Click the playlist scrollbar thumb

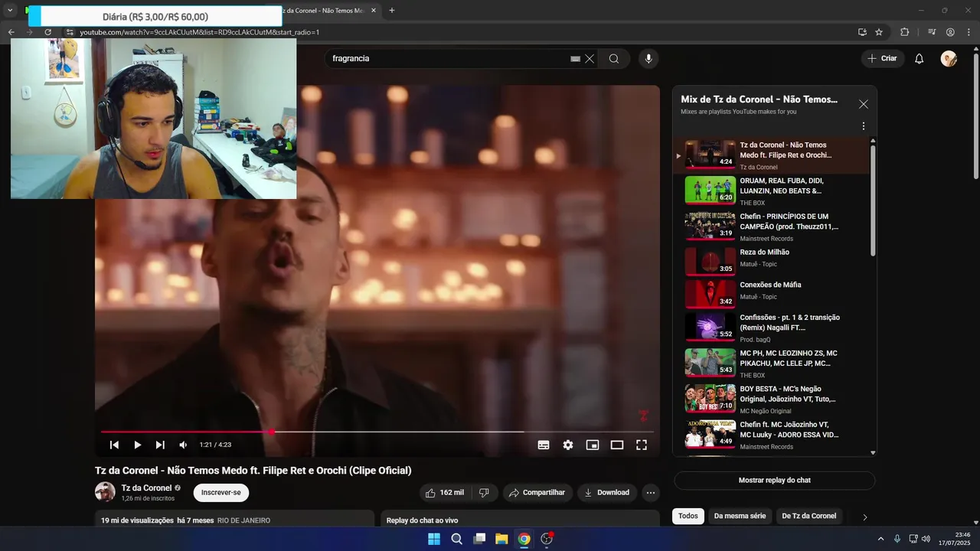(873, 201)
